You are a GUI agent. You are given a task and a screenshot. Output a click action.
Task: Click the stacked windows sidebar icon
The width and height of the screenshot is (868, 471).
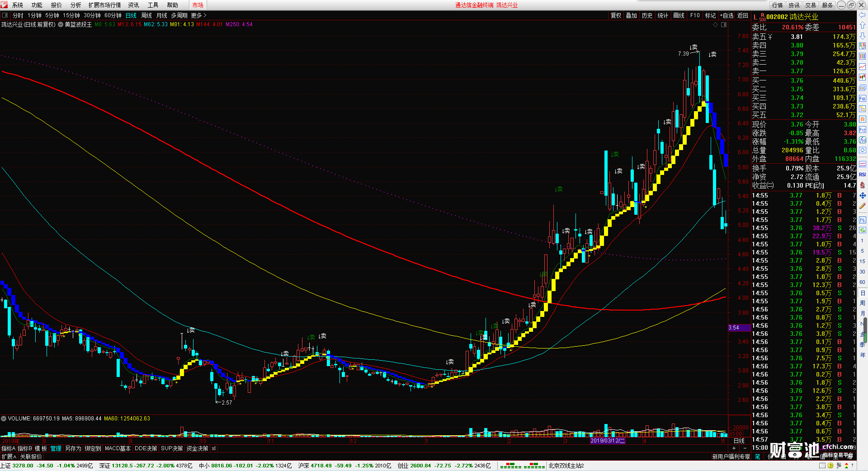point(862,88)
